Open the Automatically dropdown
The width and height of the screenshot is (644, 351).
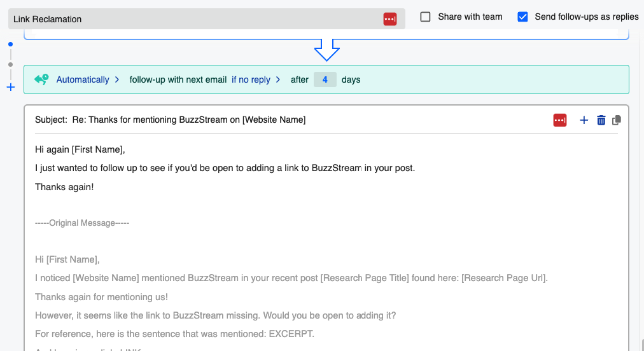[x=87, y=79]
